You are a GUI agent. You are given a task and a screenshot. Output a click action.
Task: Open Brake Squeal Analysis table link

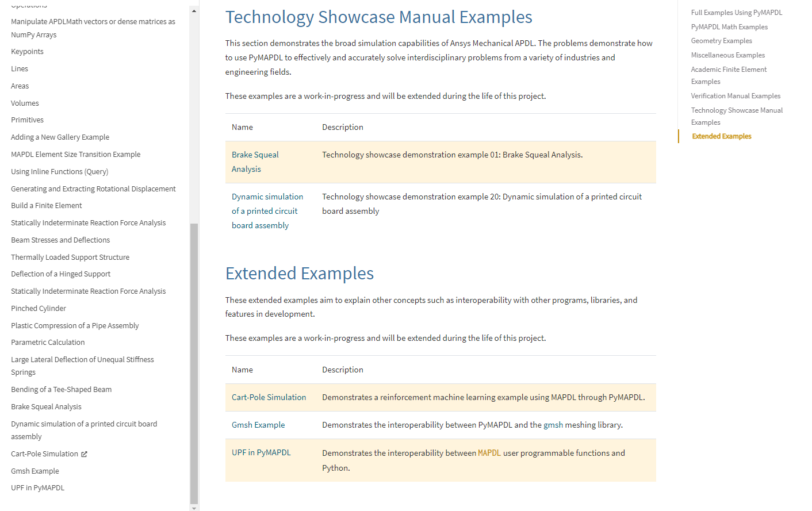[255, 162]
